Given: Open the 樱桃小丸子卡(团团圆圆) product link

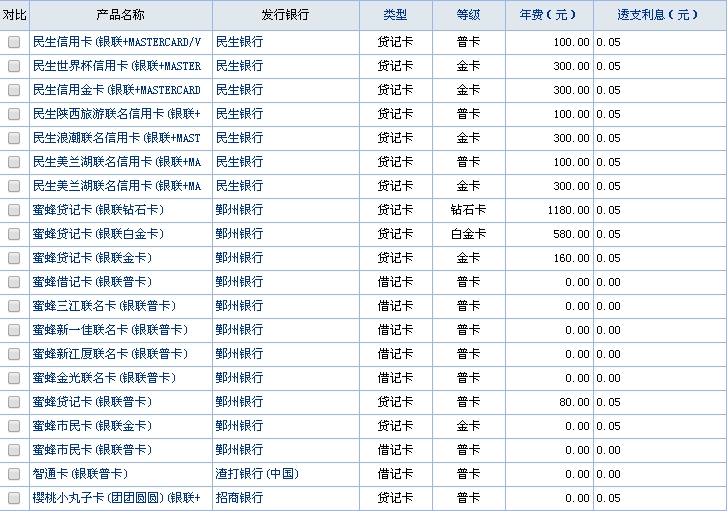Looking at the screenshot, I should point(117,498).
